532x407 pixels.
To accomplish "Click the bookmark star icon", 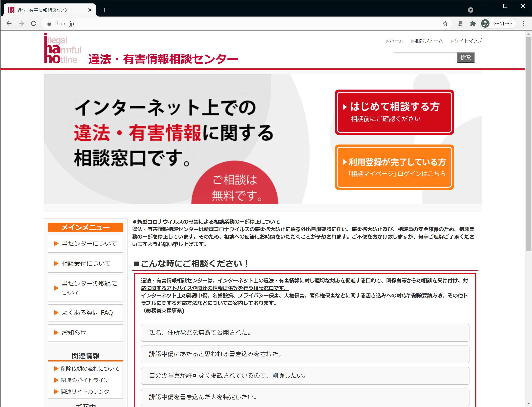I will coord(445,23).
